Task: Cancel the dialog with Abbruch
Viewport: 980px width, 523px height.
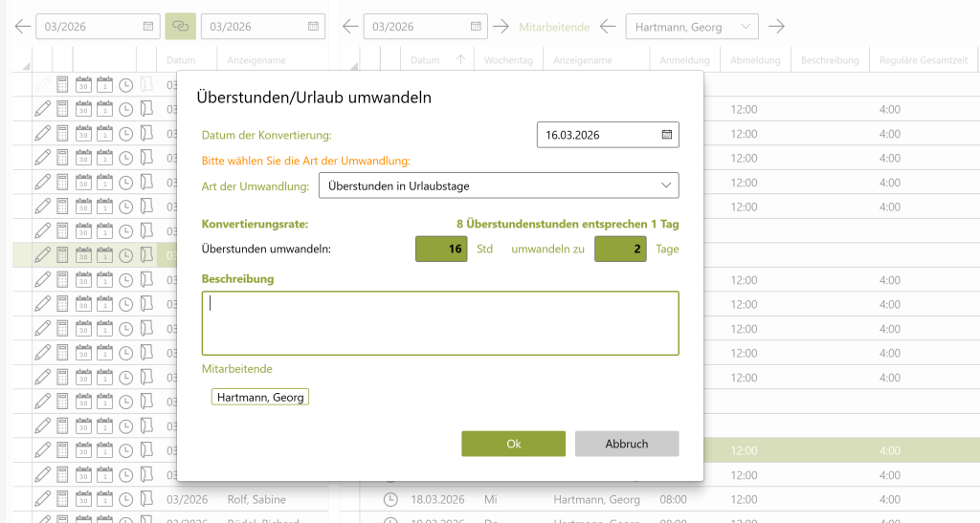Action: [x=627, y=444]
